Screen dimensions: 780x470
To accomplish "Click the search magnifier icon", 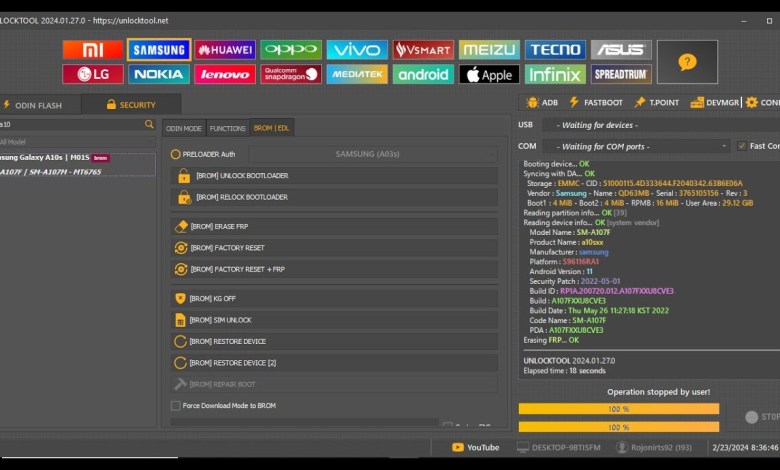I will click(149, 124).
